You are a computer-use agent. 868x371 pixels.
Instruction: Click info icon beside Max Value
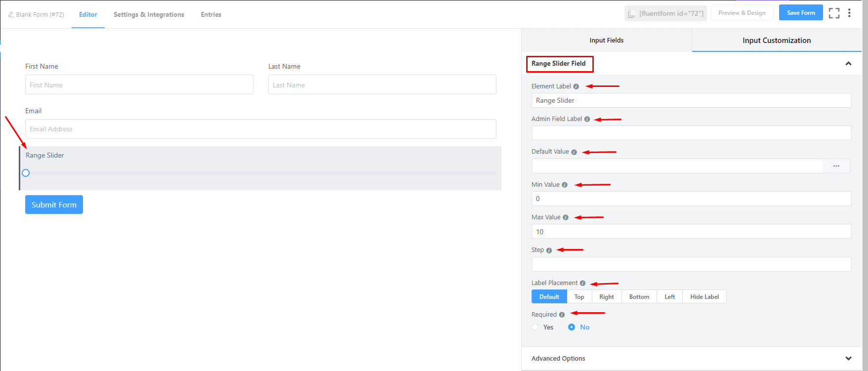click(x=566, y=217)
